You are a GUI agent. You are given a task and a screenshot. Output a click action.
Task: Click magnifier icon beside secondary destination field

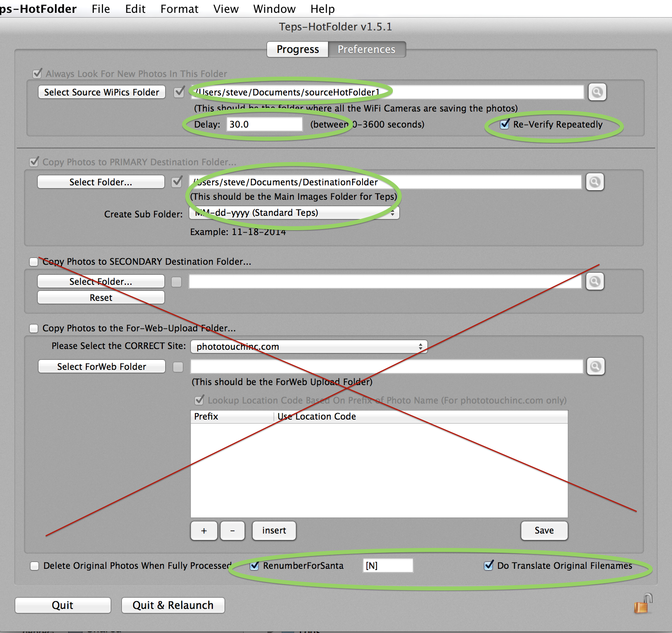pos(595,282)
